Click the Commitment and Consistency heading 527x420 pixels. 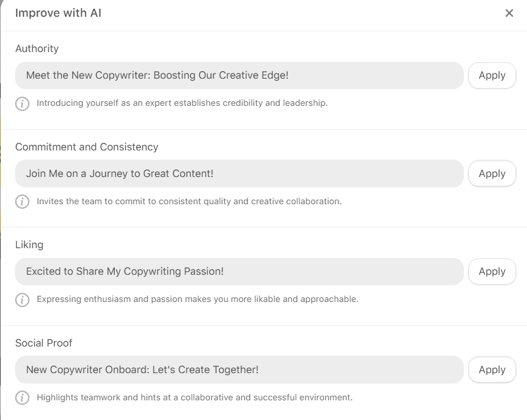coord(87,147)
